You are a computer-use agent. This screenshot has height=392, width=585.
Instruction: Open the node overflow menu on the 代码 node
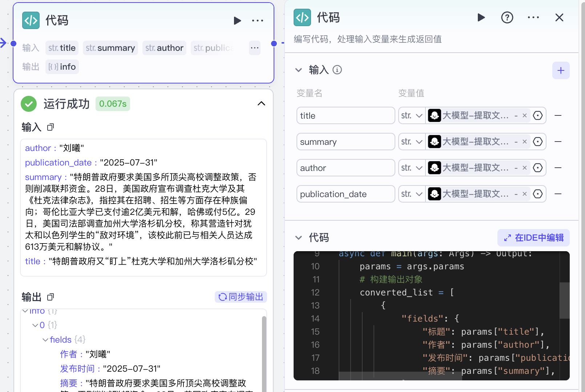point(258,21)
